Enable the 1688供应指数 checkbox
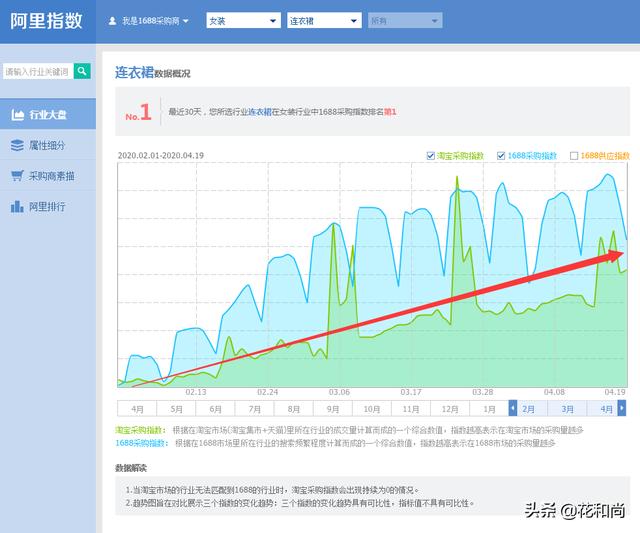 [574, 155]
